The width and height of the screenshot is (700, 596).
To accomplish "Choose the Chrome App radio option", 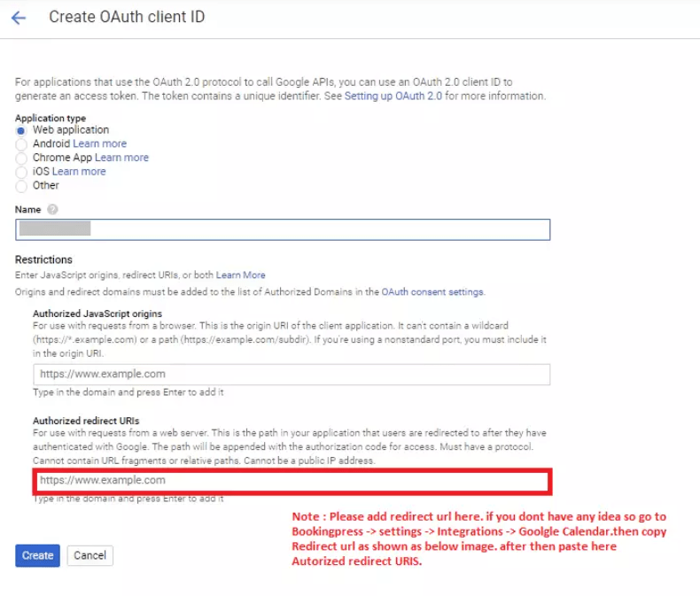I will point(21,159).
